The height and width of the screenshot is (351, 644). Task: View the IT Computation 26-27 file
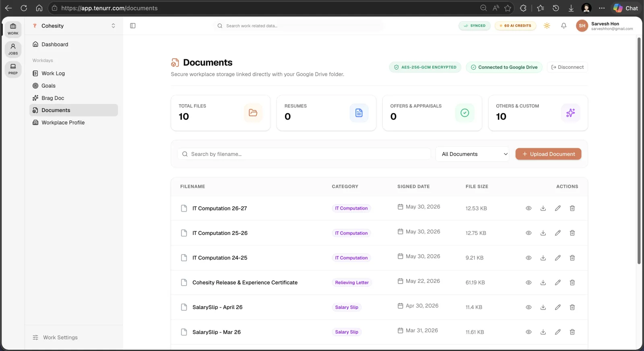click(528, 208)
